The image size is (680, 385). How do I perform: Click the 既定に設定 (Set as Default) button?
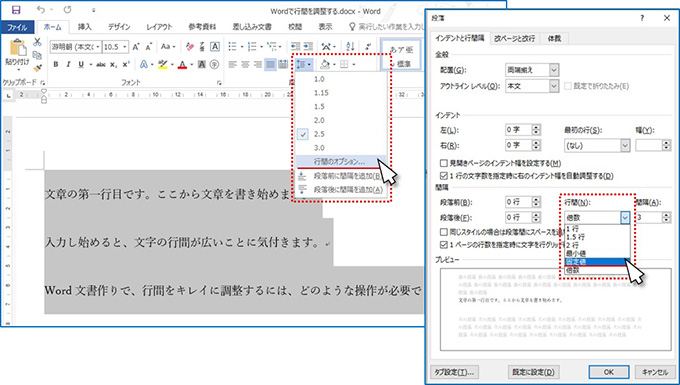click(x=533, y=372)
